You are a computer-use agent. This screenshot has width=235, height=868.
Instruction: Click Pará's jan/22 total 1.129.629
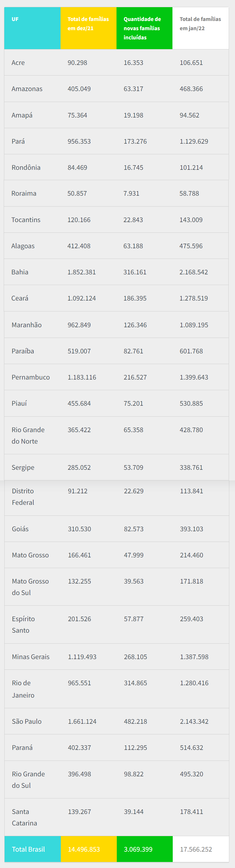click(194, 142)
